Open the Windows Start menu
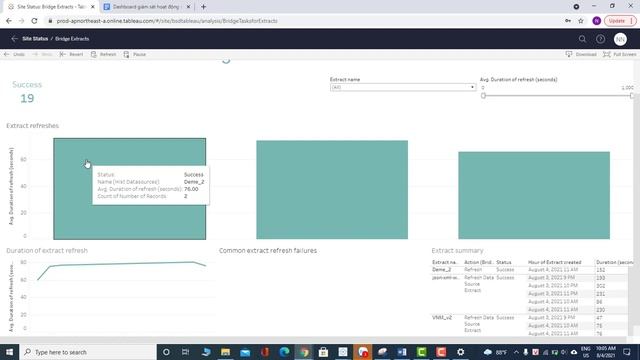640x360 pixels. 9,352
